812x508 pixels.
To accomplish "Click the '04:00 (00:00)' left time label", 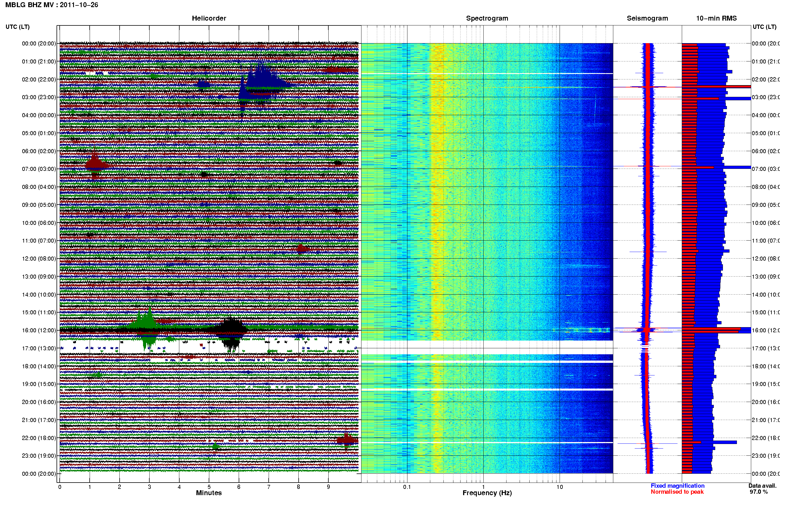I will tap(39, 115).
